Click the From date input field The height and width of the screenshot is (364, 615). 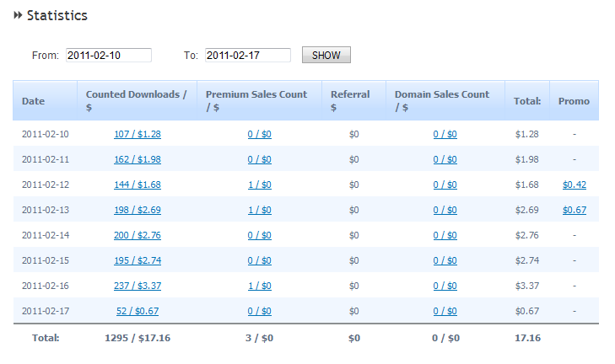pyautogui.click(x=108, y=56)
